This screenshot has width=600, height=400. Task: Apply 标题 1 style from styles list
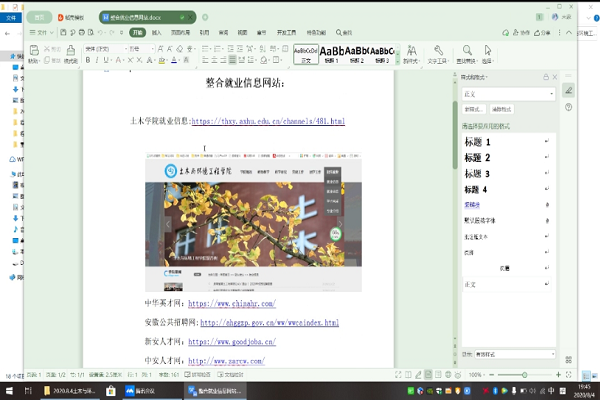coord(478,143)
